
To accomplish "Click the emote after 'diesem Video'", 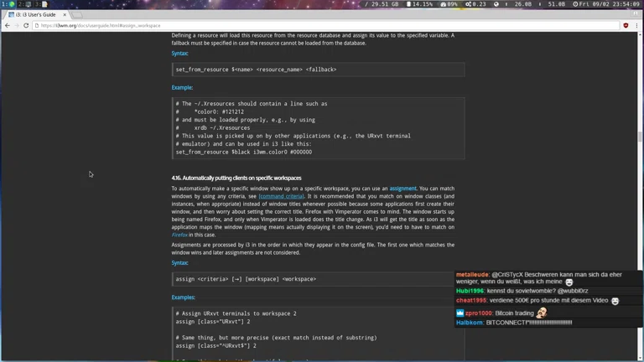I will (615, 301).
